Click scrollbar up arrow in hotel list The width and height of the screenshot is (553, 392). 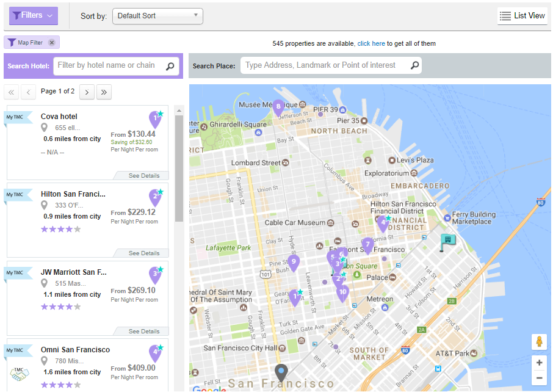(x=179, y=111)
